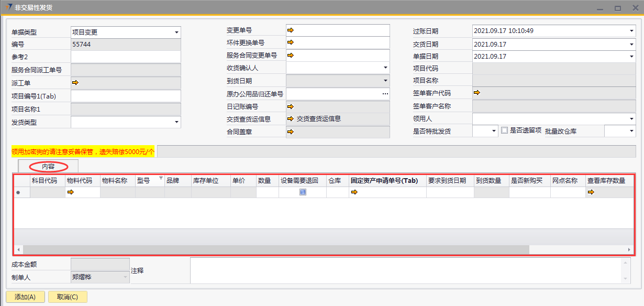Expand the 单据类型 dropdown
Image resolution: width=644 pixels, height=306 pixels.
coord(176,32)
